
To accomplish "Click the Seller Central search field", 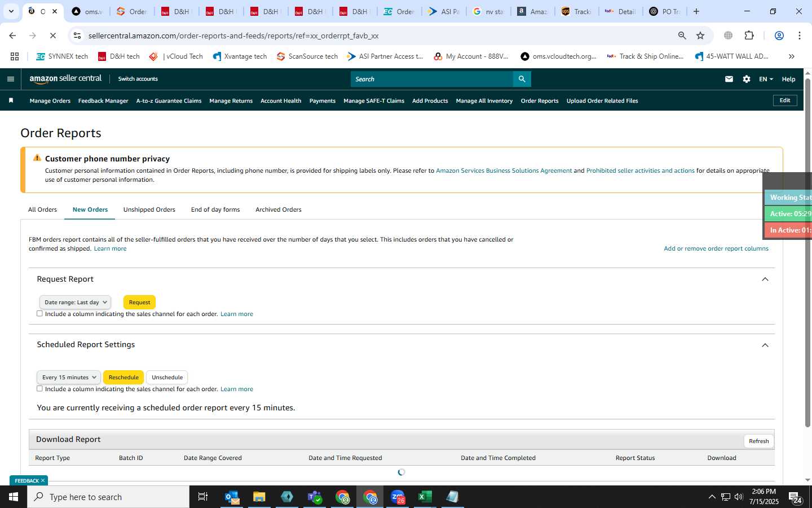I will coord(432,79).
